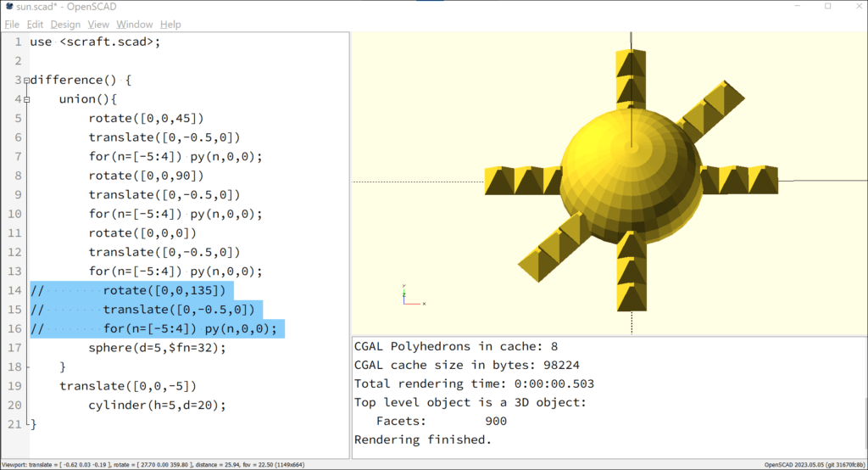868x470 pixels.
Task: Click line 1 'use <scraft.scad>;'
Action: pos(95,42)
